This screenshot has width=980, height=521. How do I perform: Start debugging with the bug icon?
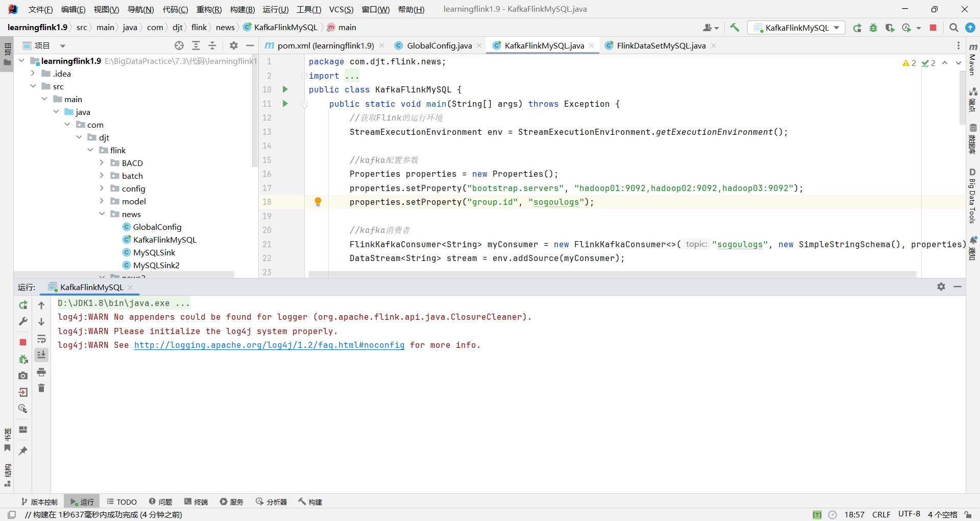[x=873, y=28]
